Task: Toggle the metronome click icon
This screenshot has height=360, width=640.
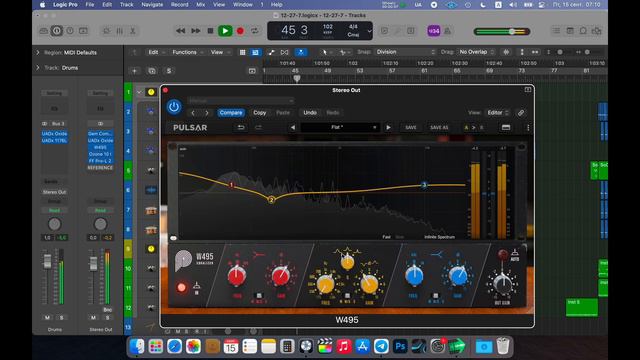Action: (448, 31)
